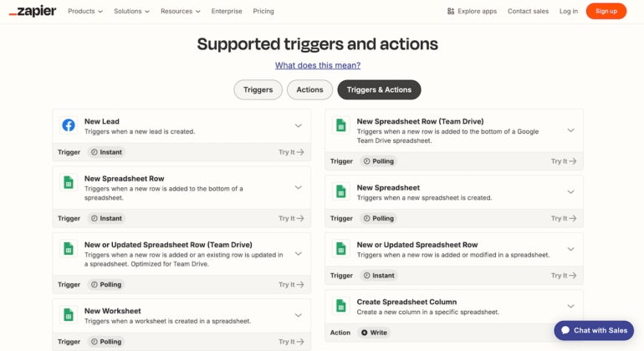
Task: Click Try It on New Spreadsheet Row (Team Drive)
Action: (x=564, y=161)
